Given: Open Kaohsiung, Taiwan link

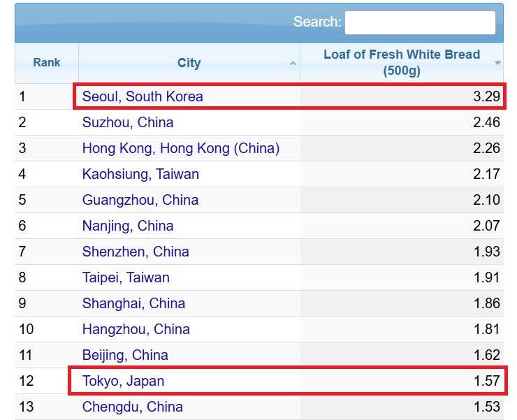Looking at the screenshot, I should click(x=140, y=174).
